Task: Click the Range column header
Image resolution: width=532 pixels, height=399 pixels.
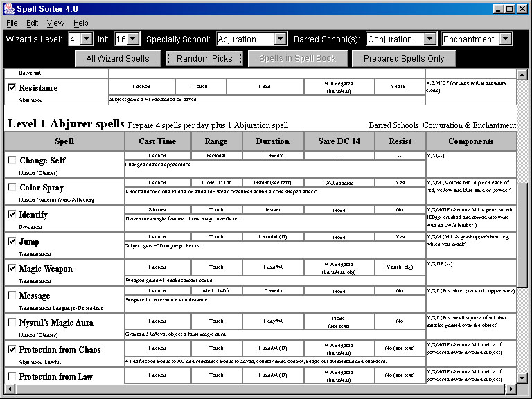Action: click(x=216, y=141)
